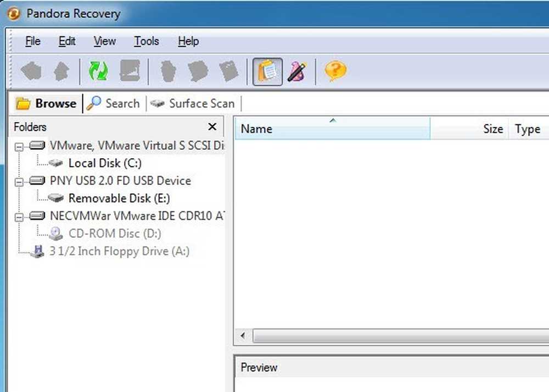Click the file list horizontal scrollbar track
The image size is (549, 392).
pyautogui.click(x=401, y=336)
